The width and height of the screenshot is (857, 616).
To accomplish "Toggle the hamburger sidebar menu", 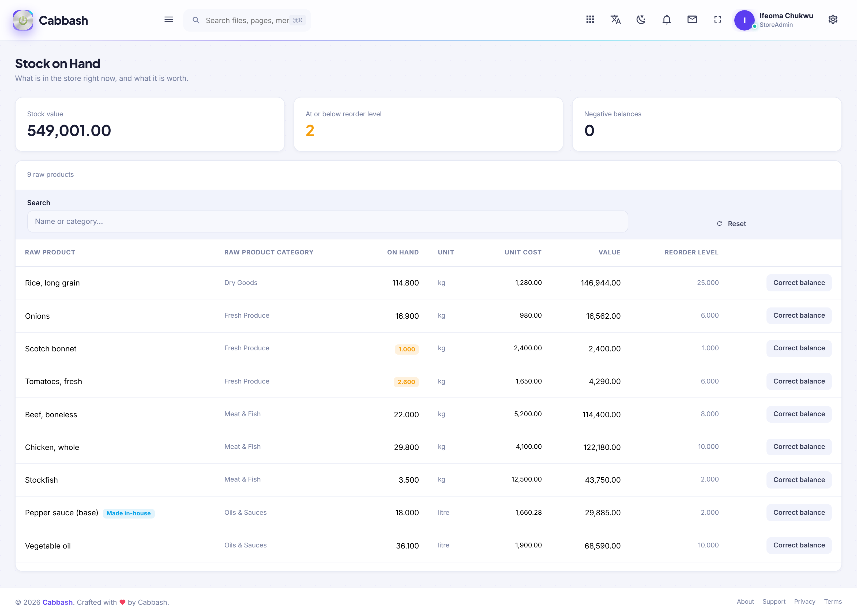I will [x=168, y=20].
